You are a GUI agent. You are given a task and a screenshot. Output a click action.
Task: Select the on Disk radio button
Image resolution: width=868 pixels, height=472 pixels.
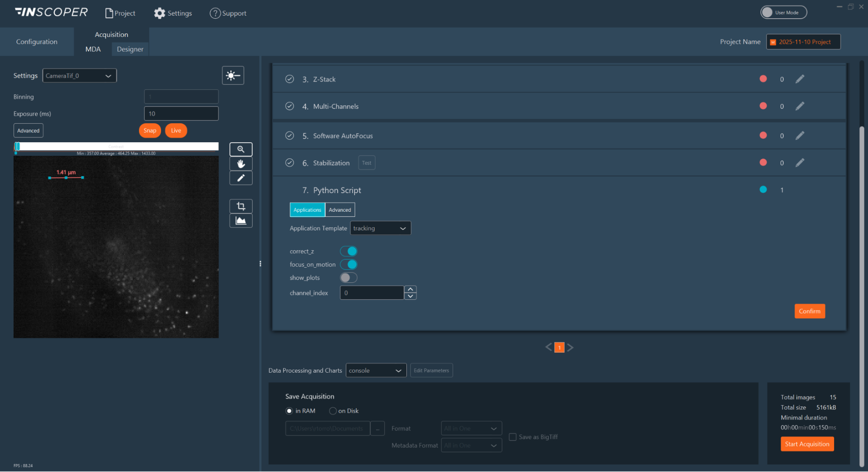pos(333,411)
